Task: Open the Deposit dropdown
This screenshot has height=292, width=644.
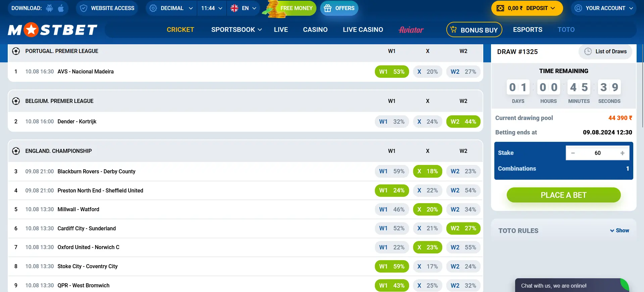Action: tap(527, 8)
